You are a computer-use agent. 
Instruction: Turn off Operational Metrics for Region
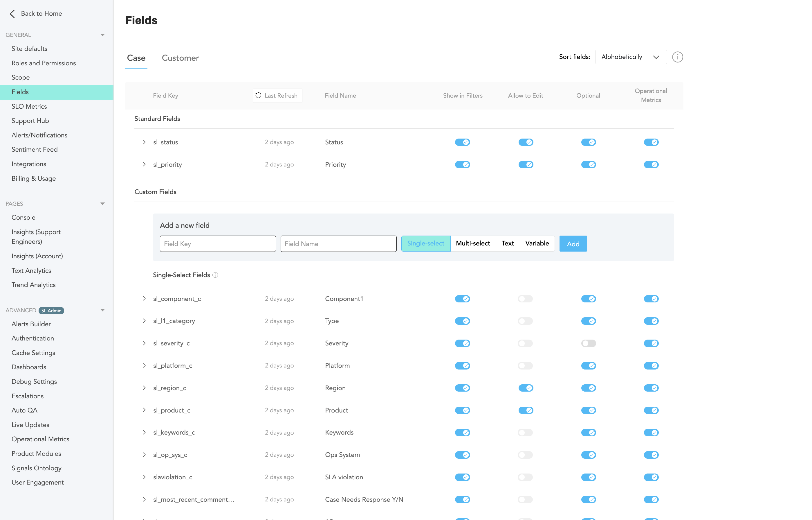pyautogui.click(x=651, y=388)
